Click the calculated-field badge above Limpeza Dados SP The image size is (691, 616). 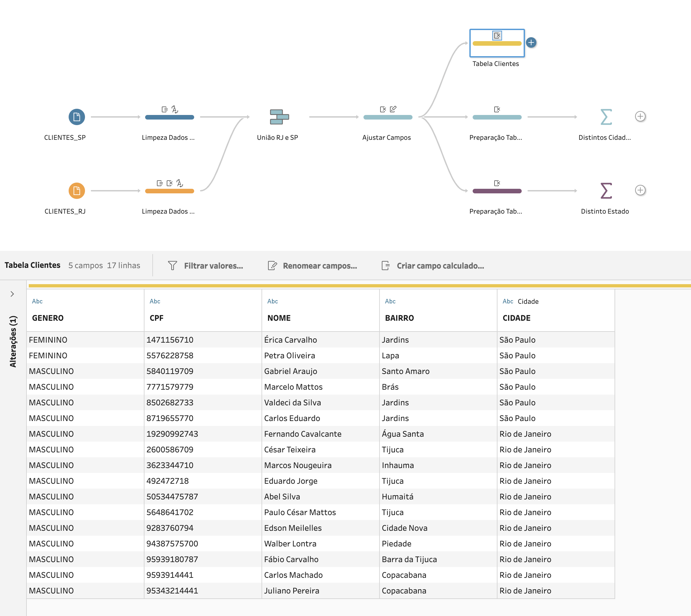tap(164, 109)
